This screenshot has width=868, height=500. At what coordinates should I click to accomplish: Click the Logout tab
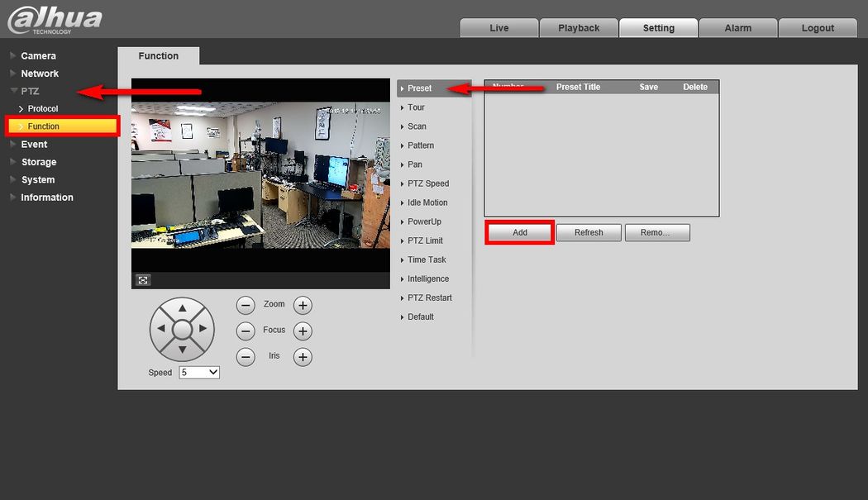coord(818,28)
